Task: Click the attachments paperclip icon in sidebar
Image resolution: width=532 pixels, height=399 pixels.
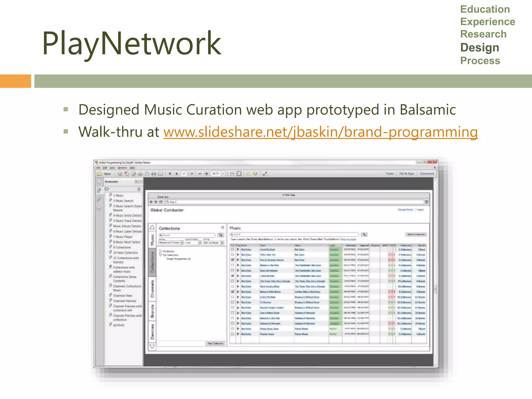Action: 99,199
